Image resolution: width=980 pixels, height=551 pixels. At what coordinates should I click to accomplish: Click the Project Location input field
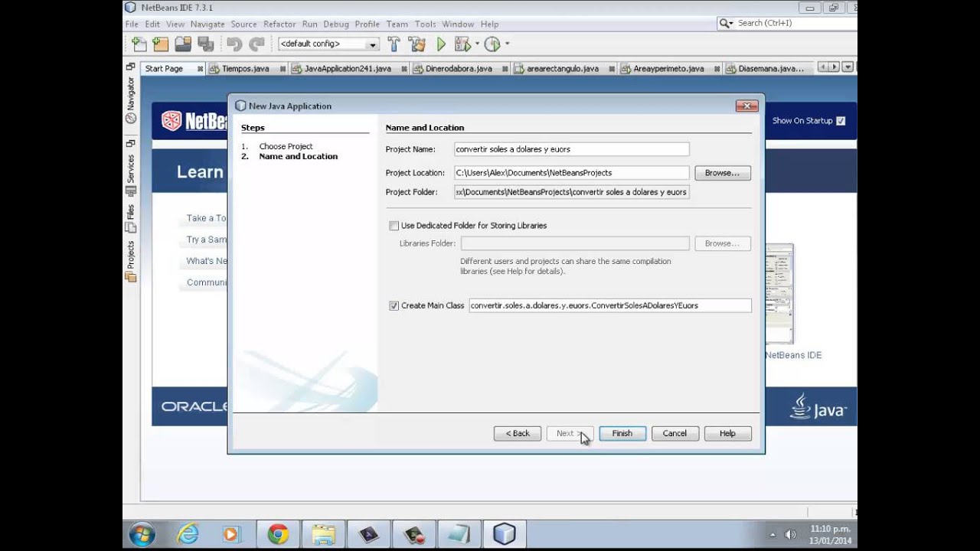[x=571, y=173]
